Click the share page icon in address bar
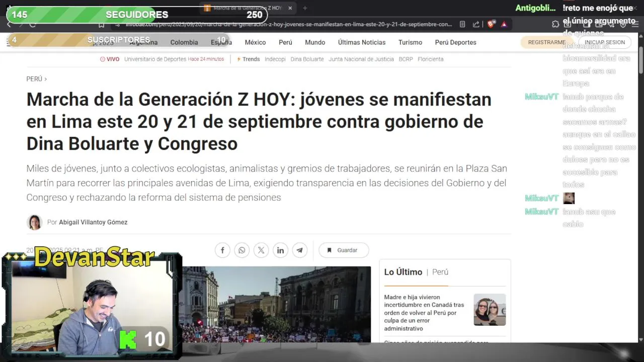The height and width of the screenshot is (362, 644). click(x=476, y=24)
